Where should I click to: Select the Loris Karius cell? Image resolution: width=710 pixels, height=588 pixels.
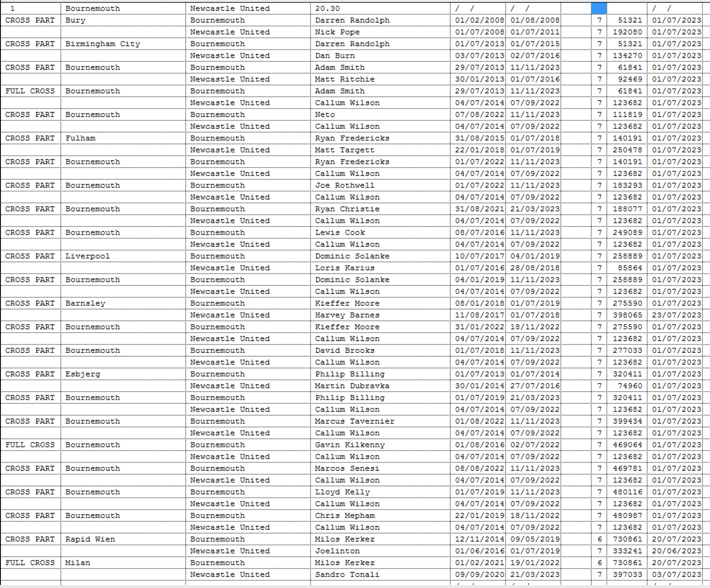[380, 268]
